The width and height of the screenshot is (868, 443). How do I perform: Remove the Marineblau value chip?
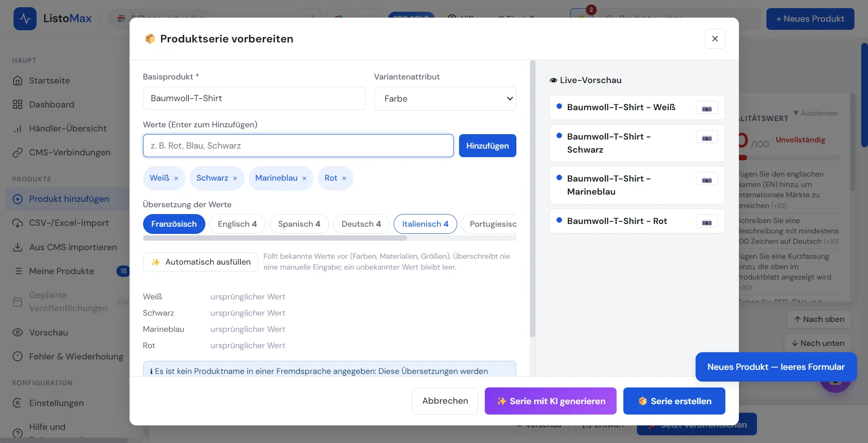tap(304, 178)
